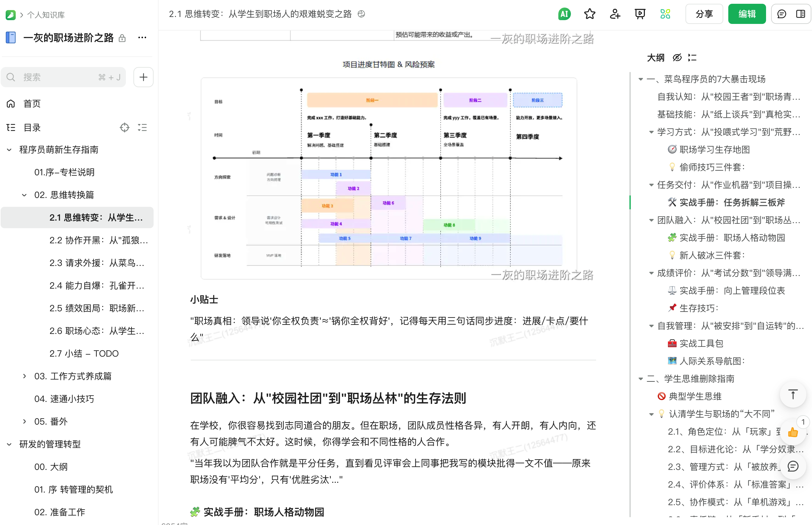Click the green 编辑 edit button

[x=747, y=14]
